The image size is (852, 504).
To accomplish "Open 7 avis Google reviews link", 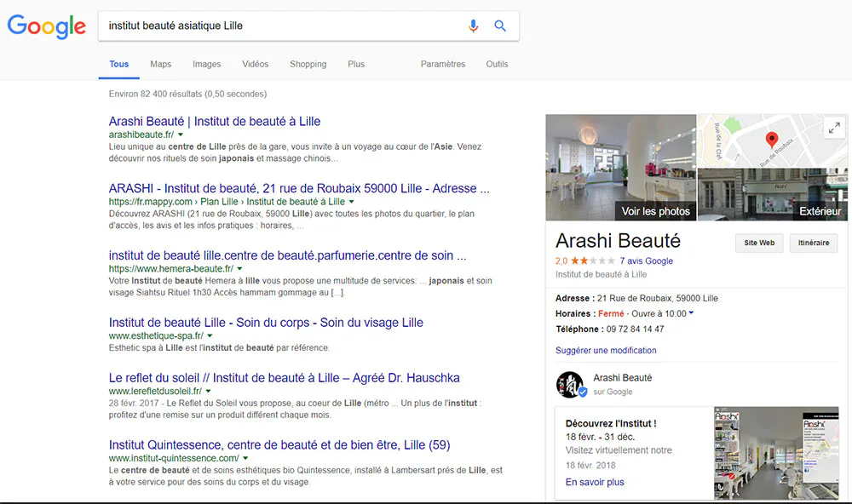I will click(646, 261).
